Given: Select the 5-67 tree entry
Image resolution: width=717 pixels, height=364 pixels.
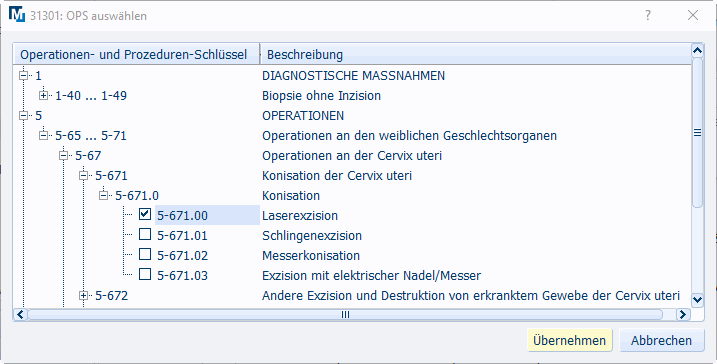Looking at the screenshot, I should click(x=88, y=155).
